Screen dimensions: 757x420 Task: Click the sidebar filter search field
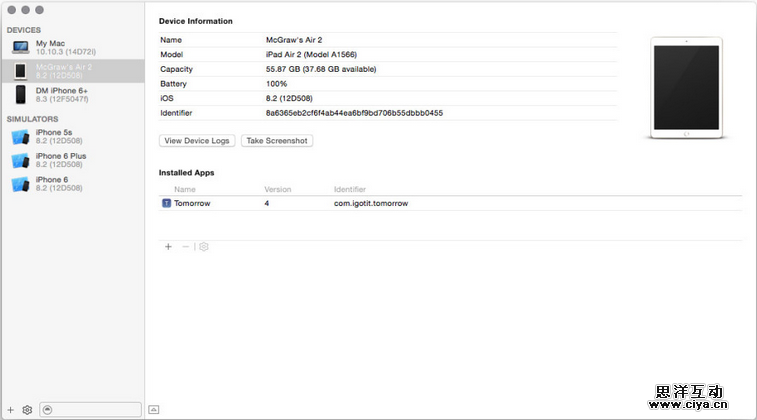[x=95, y=409]
